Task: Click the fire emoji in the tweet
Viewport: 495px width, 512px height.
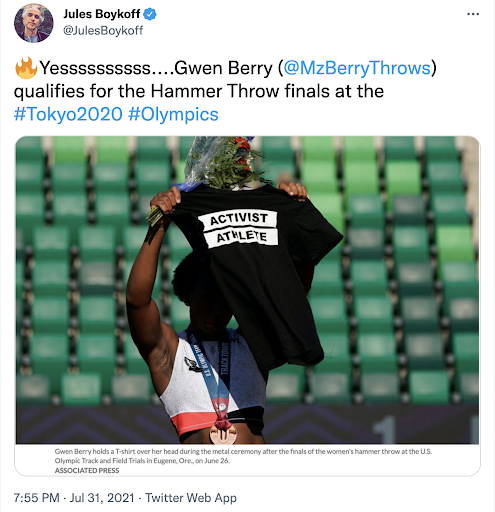Action: coord(26,68)
